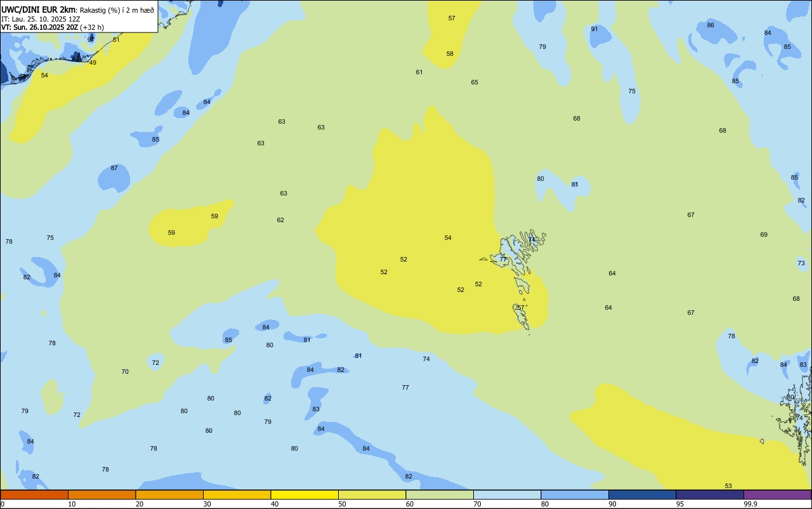Screen dimensions: 812x509
Task: Select the 40–50 bright yellow legend swatch
Action: (x=304, y=494)
